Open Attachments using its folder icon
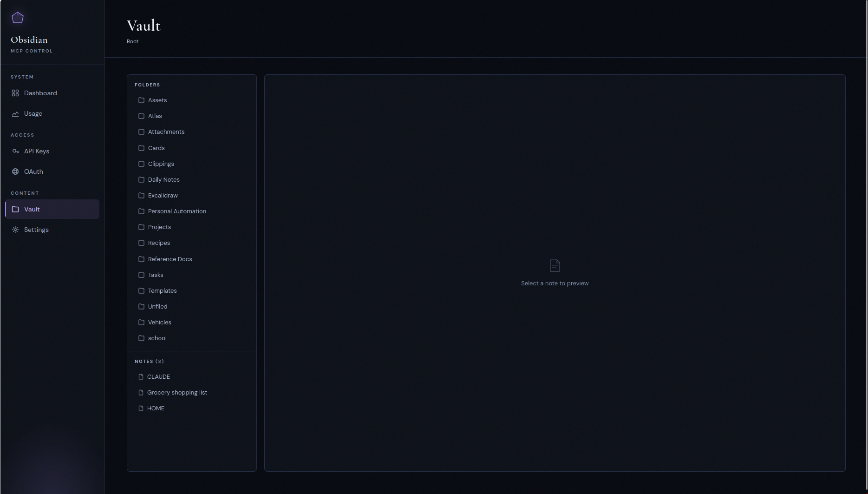The image size is (868, 494). [142, 132]
